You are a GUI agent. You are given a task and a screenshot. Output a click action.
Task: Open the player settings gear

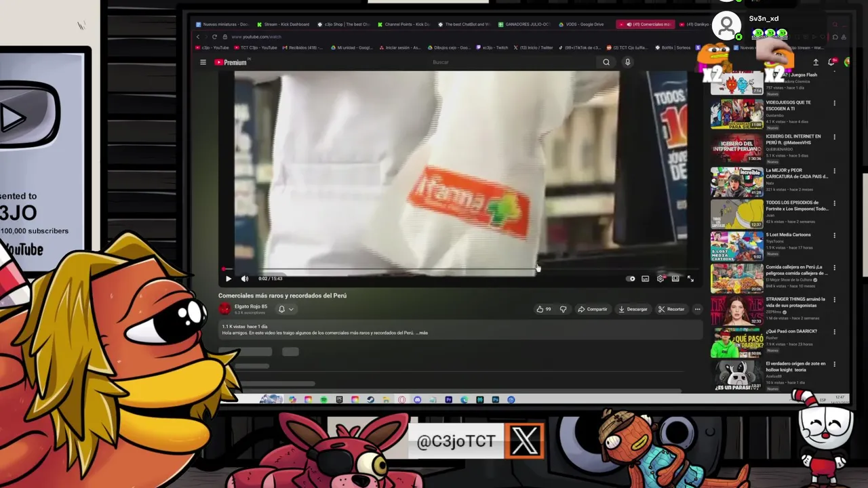(660, 279)
